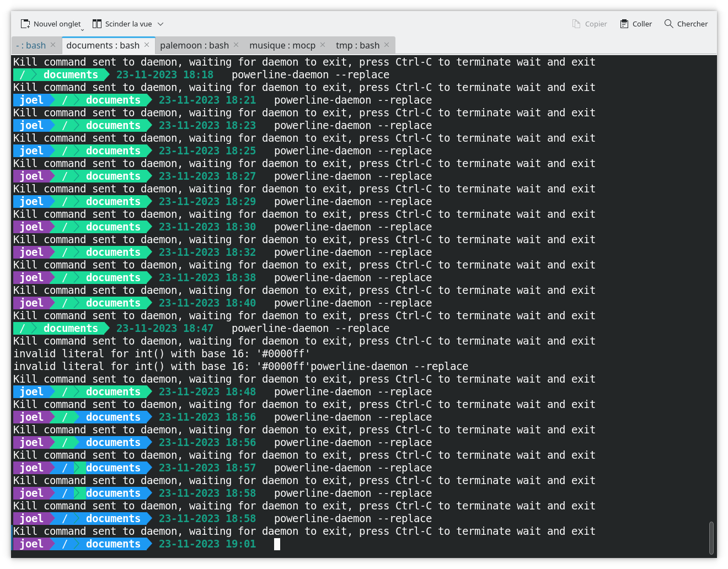Click 'powerline-daemon --replace' on the 18:40 line
Image resolution: width=728 pixels, height=569 pixels.
pyautogui.click(x=353, y=303)
